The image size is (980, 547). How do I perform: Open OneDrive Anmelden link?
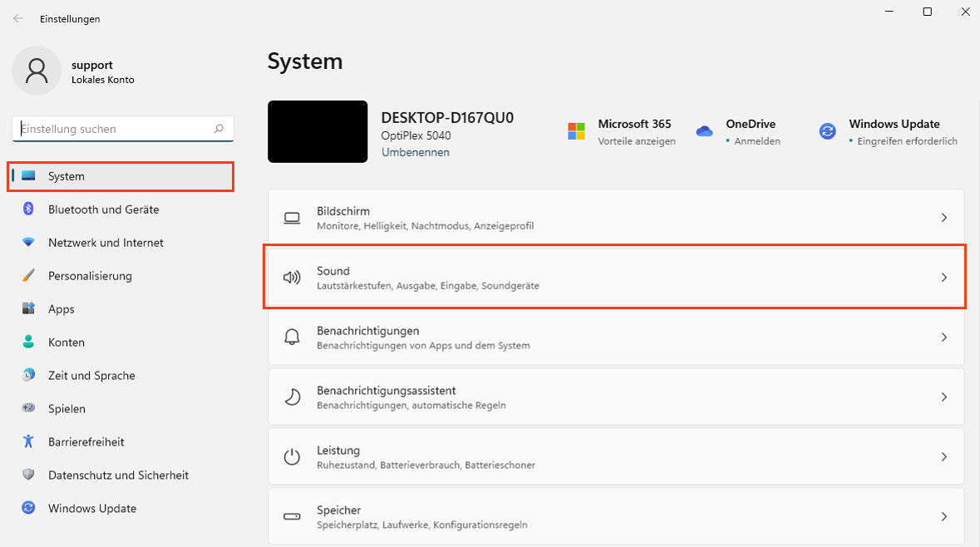pos(756,141)
